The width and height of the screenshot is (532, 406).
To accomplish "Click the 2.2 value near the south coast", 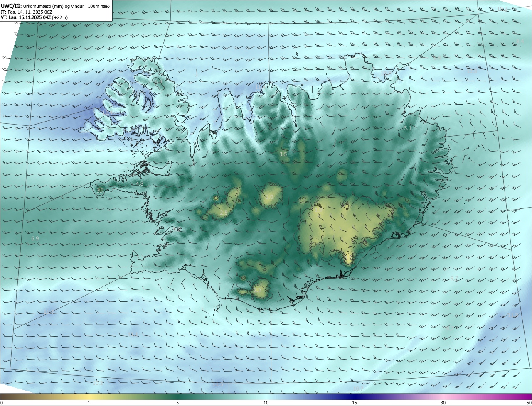I will coord(258,291).
